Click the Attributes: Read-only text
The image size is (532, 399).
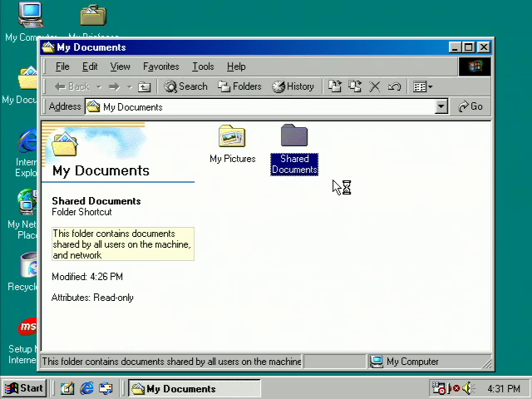click(x=92, y=298)
